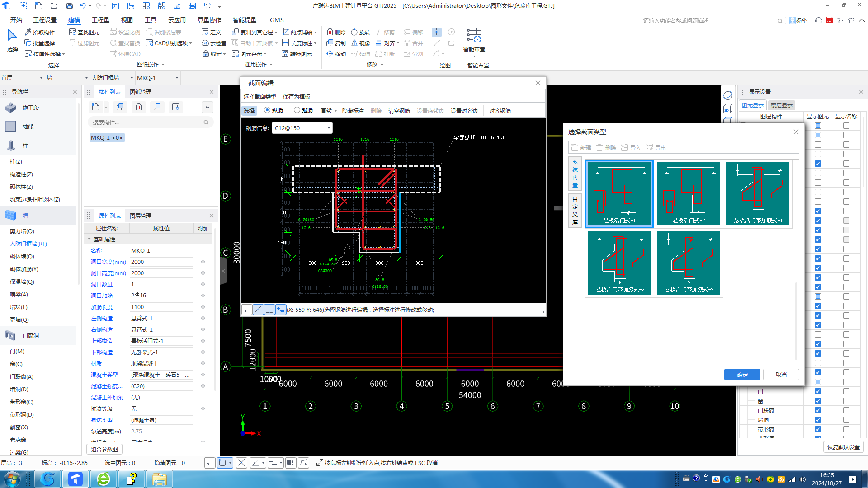Select the 镜像 mirror tool

(x=361, y=43)
